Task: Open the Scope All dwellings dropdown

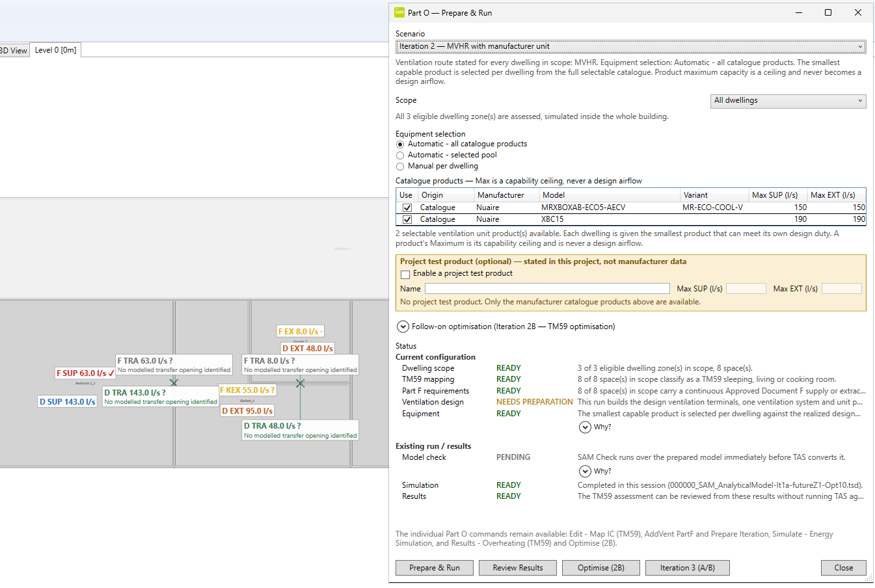Action: click(x=788, y=101)
